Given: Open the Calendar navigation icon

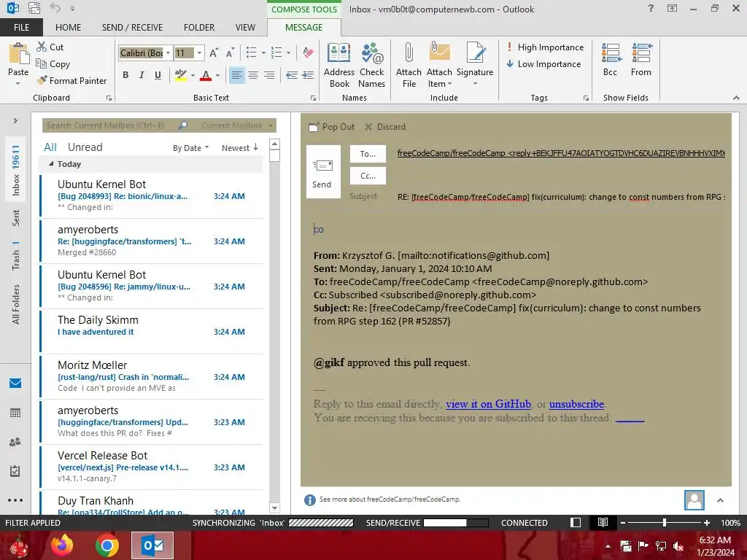Looking at the screenshot, I should 15,413.
